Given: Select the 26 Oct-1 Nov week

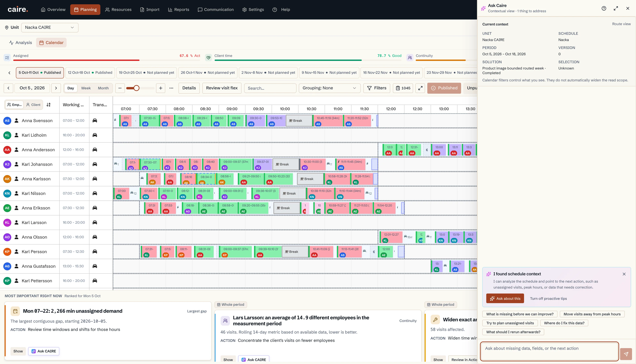Looking at the screenshot, I should [208, 72].
